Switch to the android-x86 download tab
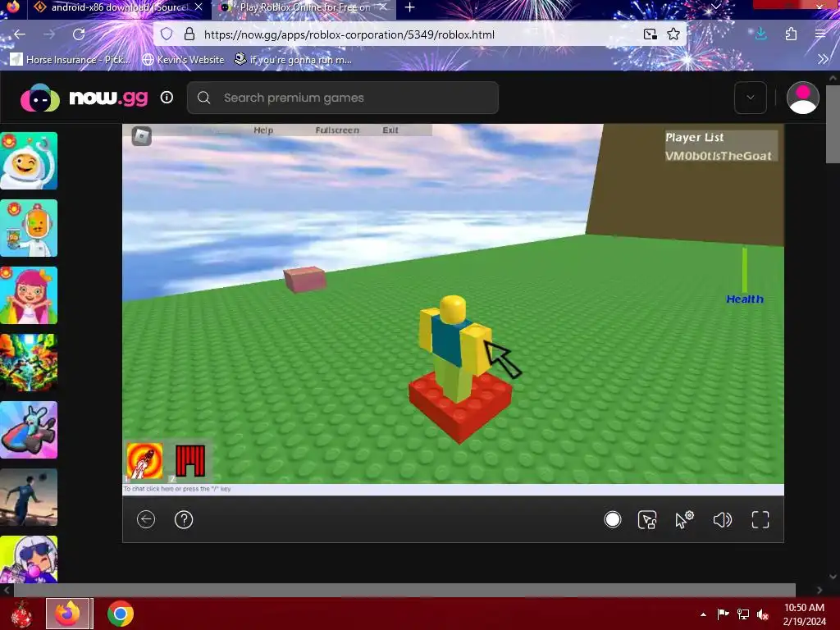Screen dimensions: 840x630 [x=112, y=7]
